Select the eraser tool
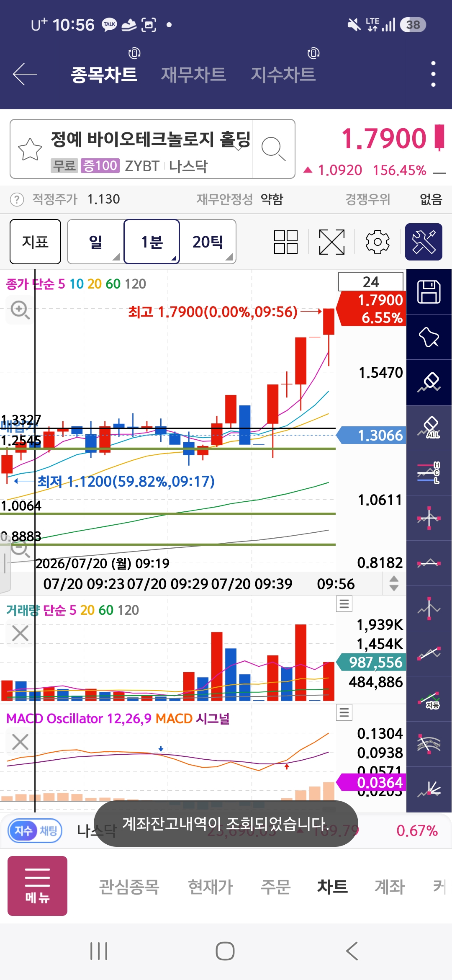The height and width of the screenshot is (980, 452). click(429, 382)
